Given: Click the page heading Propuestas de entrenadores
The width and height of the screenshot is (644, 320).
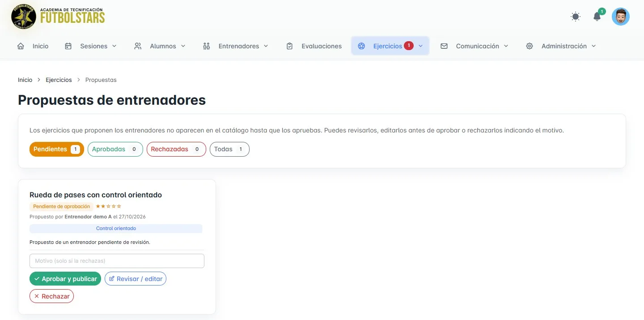Looking at the screenshot, I should pyautogui.click(x=112, y=100).
